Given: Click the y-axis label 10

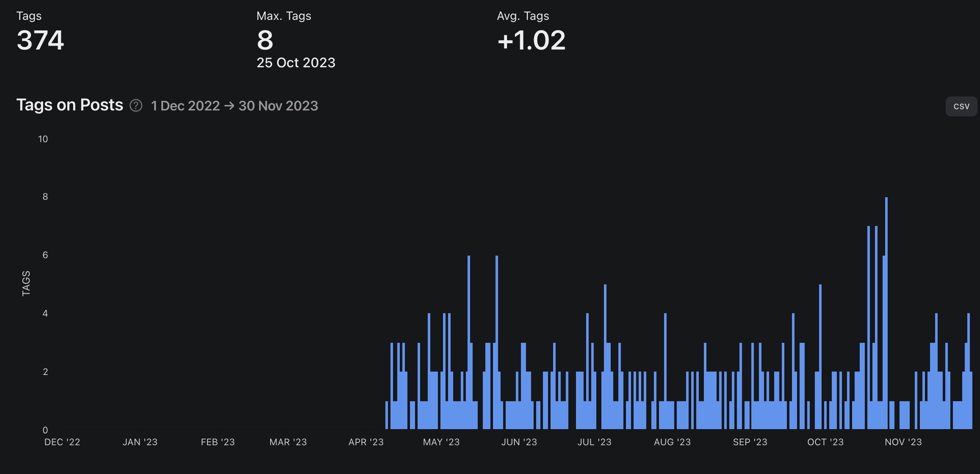Looking at the screenshot, I should click(x=43, y=139).
